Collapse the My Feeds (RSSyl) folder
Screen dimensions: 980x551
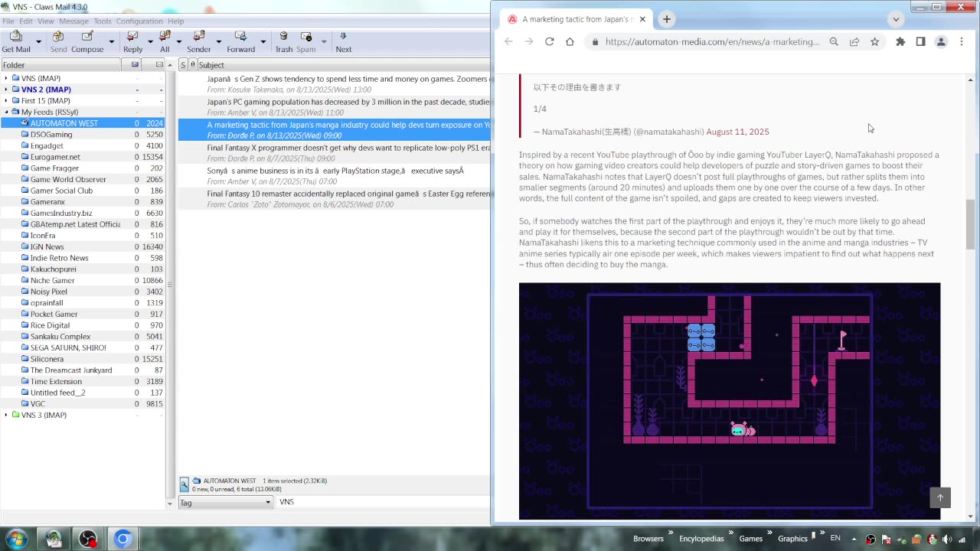pos(6,112)
